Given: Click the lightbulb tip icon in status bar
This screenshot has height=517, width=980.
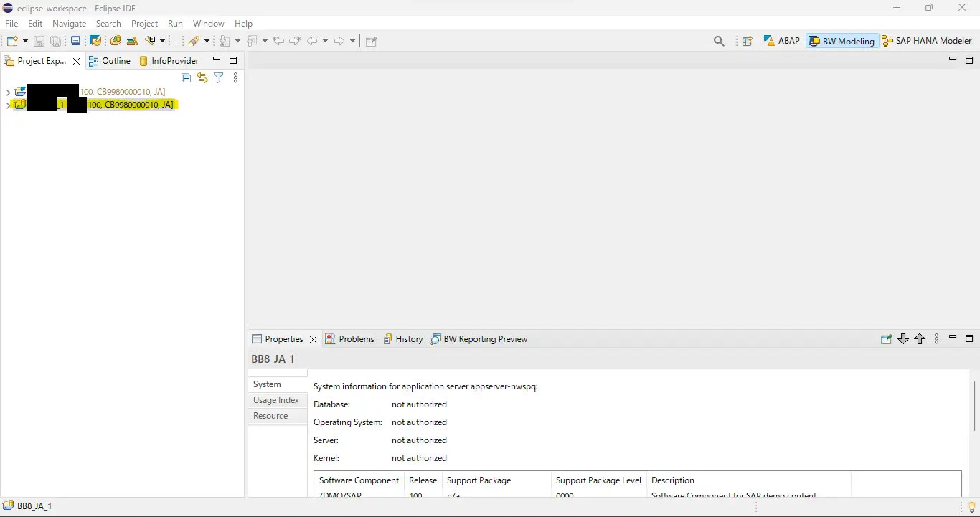Looking at the screenshot, I should pyautogui.click(x=972, y=507).
